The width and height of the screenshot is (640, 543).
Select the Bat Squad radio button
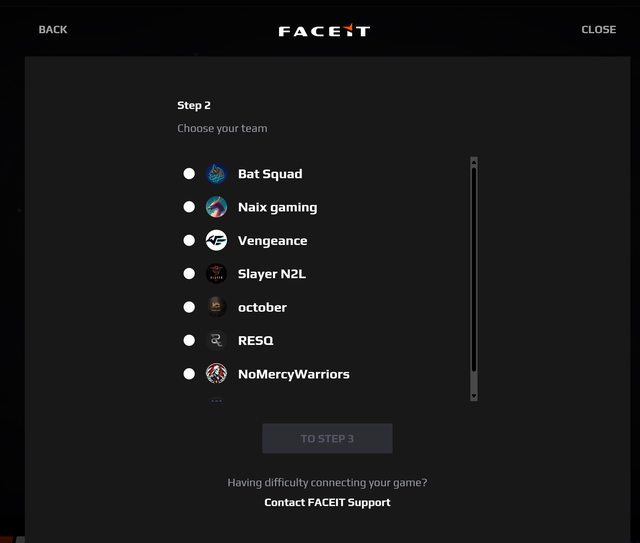(x=189, y=174)
